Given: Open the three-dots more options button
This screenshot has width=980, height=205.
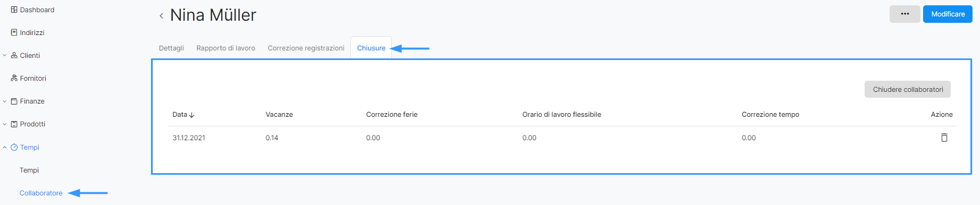Looking at the screenshot, I should coord(905,14).
